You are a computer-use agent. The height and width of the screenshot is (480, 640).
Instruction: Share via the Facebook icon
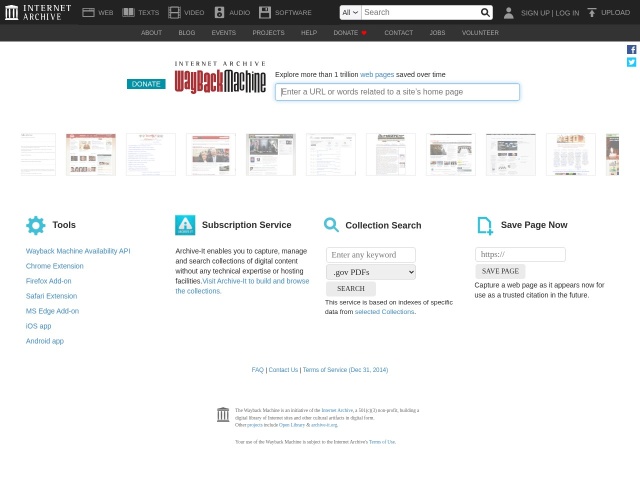coord(631,49)
